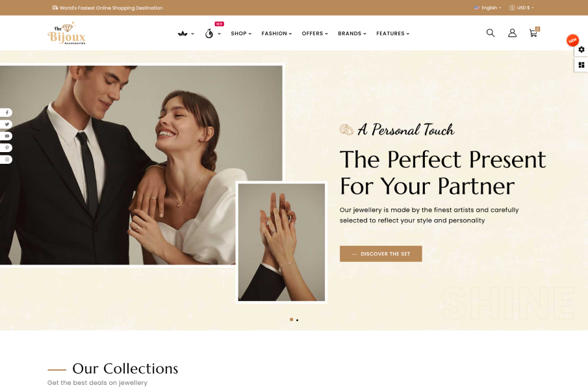Click The Bijoux Accessories logo
The image size is (588, 390).
coord(66,33)
